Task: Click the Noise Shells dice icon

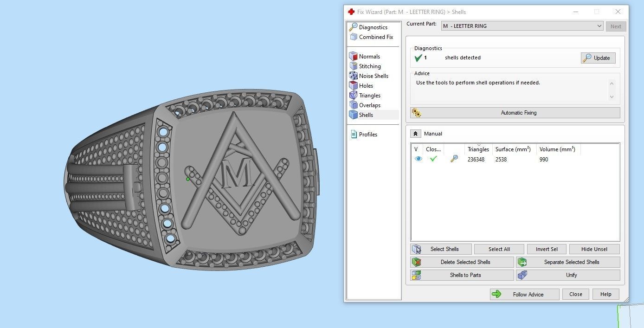Action: click(354, 76)
